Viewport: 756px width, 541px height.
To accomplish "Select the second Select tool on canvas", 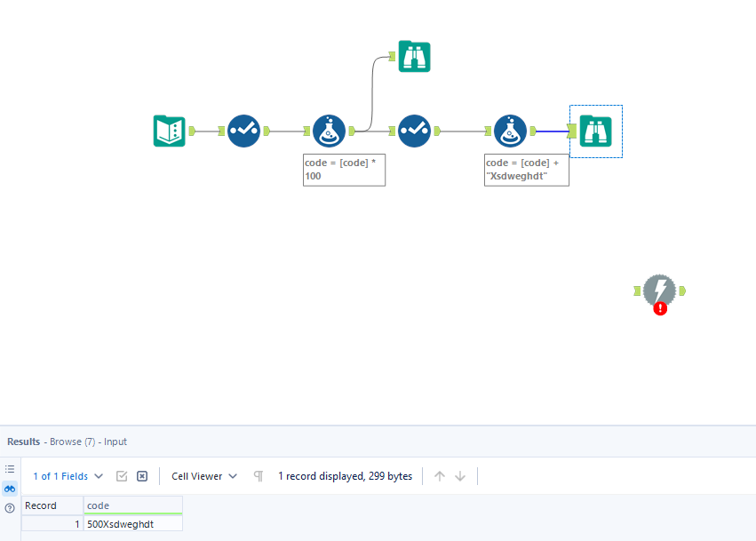I will coord(414,131).
